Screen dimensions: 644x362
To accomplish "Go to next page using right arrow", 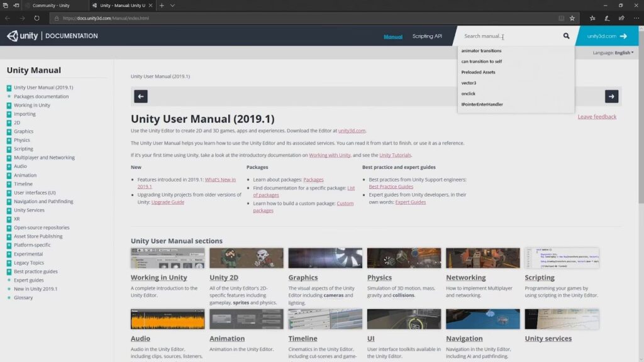I will pos(611,96).
